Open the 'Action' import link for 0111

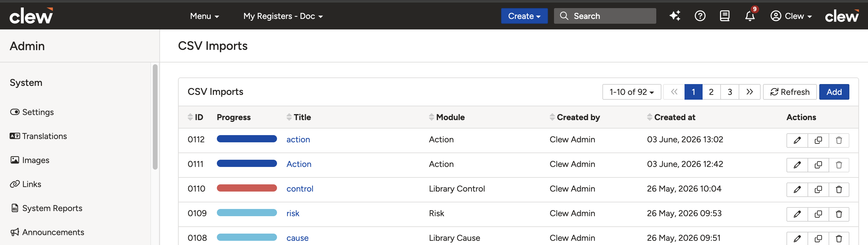[299, 164]
